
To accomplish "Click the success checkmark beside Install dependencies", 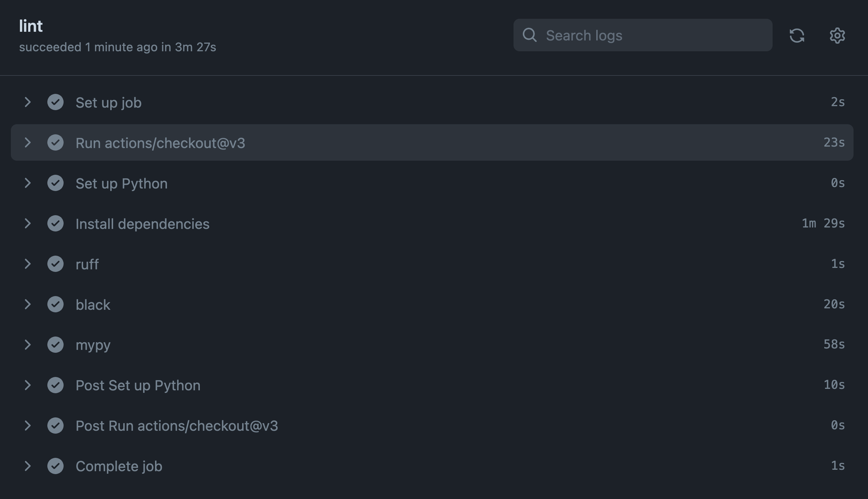I will (56, 224).
